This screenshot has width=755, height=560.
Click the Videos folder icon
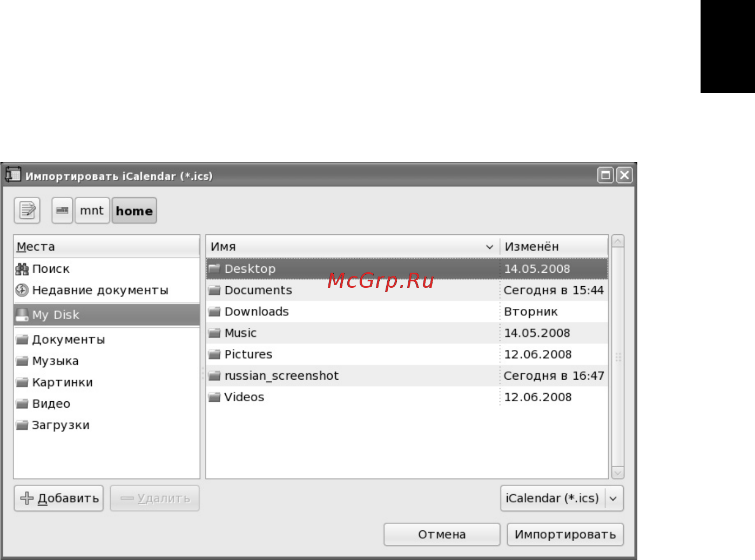click(215, 397)
